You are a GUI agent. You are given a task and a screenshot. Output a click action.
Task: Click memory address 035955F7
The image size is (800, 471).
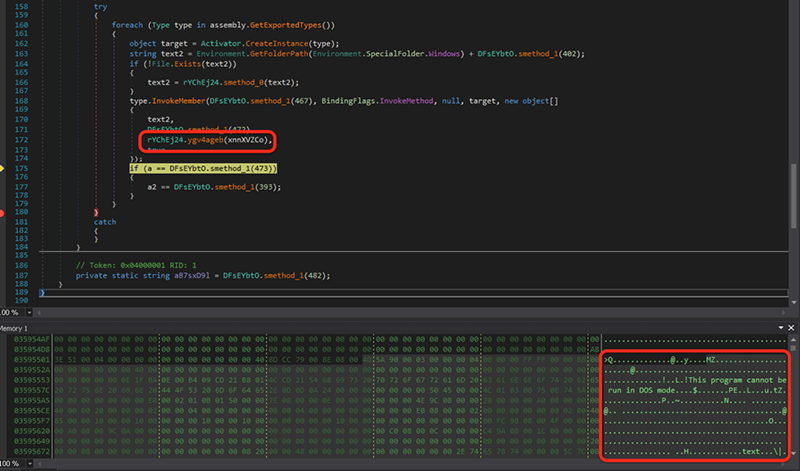(32, 421)
